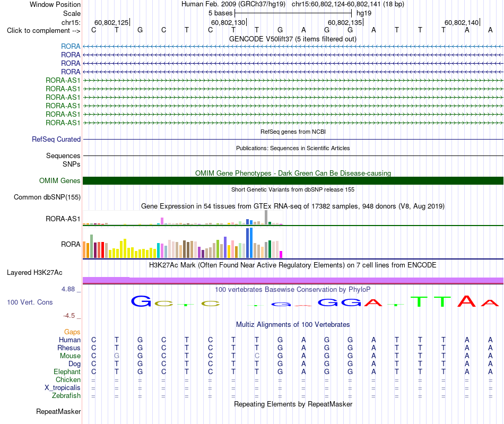Click the 4.88 PhyloP upper scale value

point(68,289)
